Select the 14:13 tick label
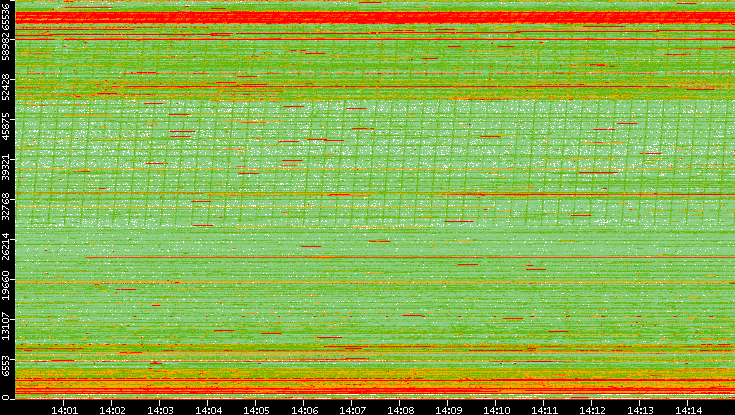Image resolution: width=735 pixels, height=415 pixels. click(x=640, y=410)
